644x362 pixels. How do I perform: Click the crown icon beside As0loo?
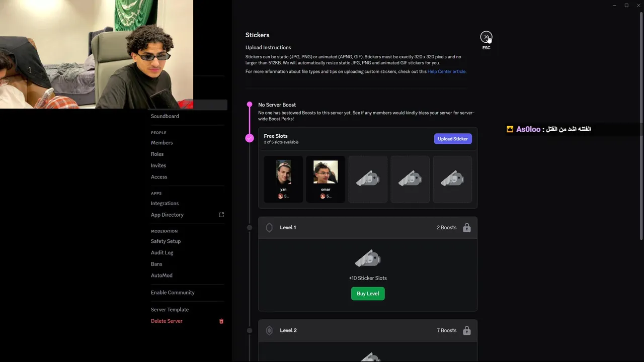(x=510, y=129)
